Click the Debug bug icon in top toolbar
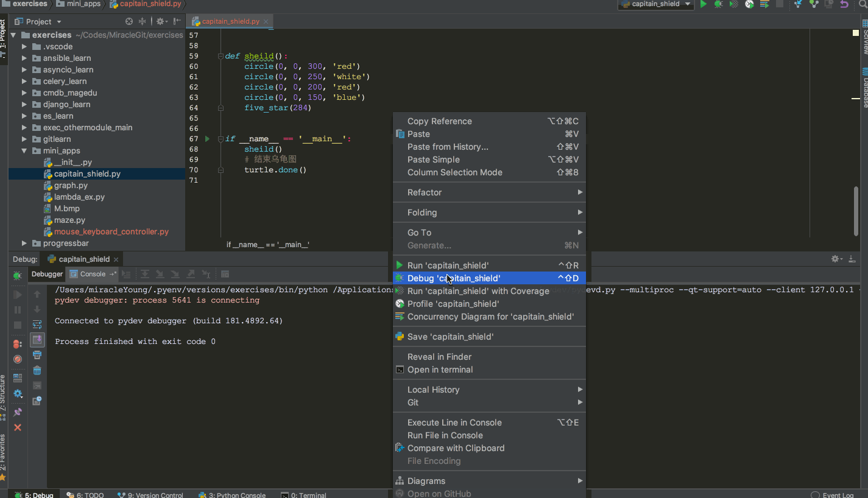Image resolution: width=868 pixels, height=498 pixels. coord(719,4)
